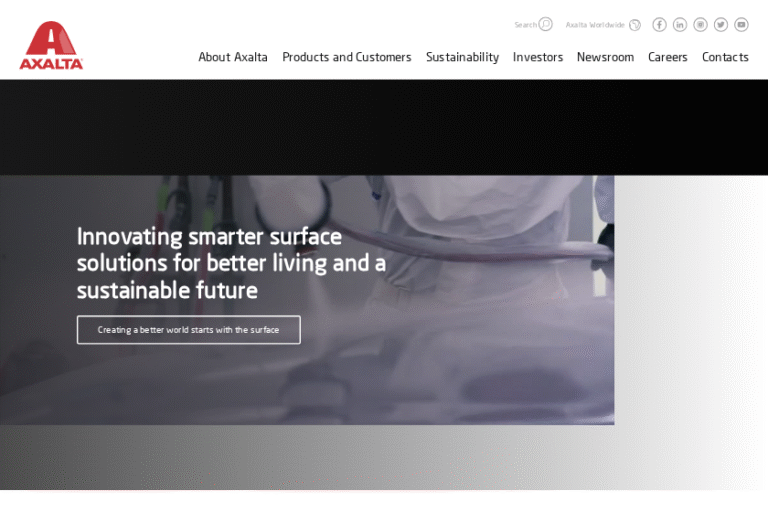This screenshot has height=512, width=768.
Task: Expand the Sustainability menu
Action: [462, 57]
